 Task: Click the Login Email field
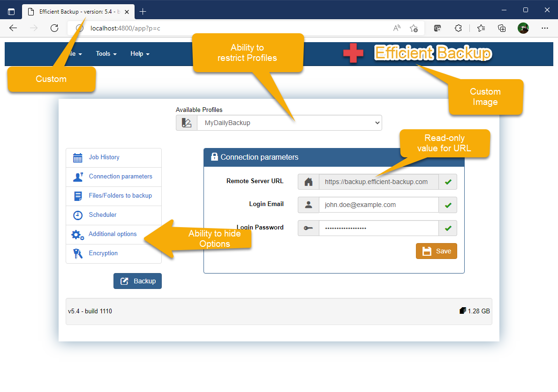pyautogui.click(x=379, y=205)
